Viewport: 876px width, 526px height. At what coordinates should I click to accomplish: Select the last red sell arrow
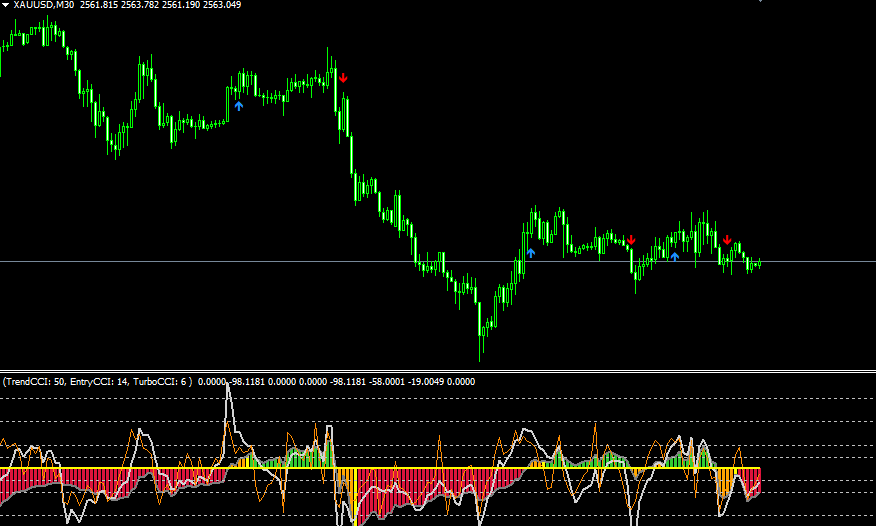pyautogui.click(x=727, y=240)
